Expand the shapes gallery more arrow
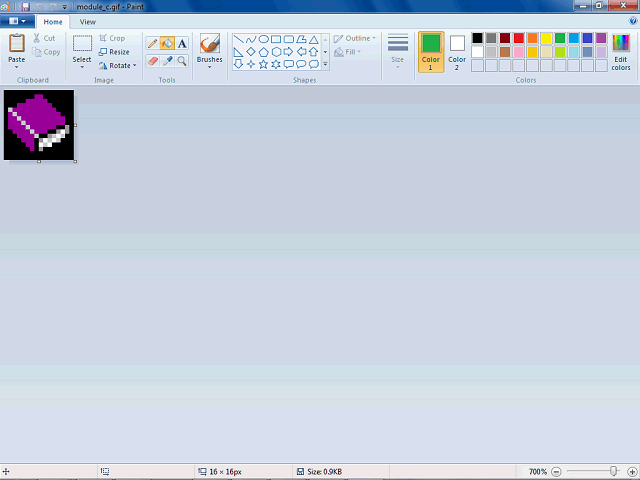Viewport: 640px width, 480px height. point(325,64)
